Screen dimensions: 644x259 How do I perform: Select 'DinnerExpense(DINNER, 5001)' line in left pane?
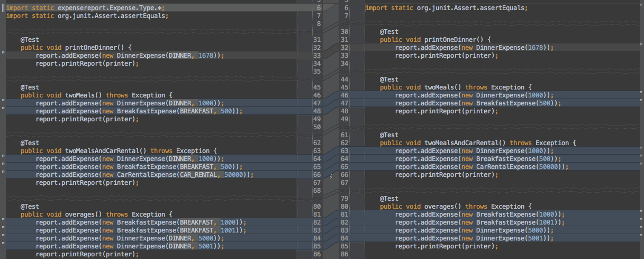[130, 246]
